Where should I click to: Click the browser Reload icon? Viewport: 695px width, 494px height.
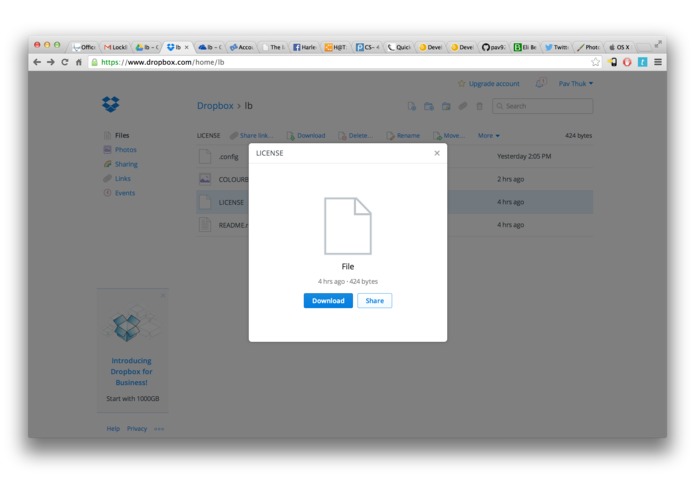pos(65,62)
